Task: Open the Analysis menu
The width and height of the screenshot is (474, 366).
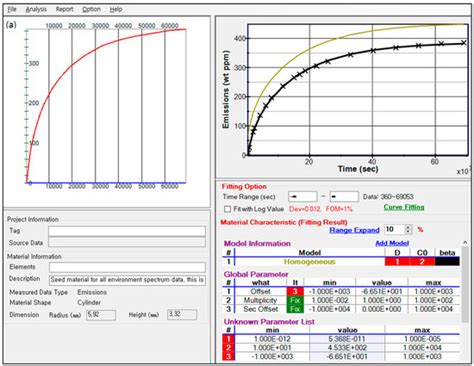Action: click(36, 9)
